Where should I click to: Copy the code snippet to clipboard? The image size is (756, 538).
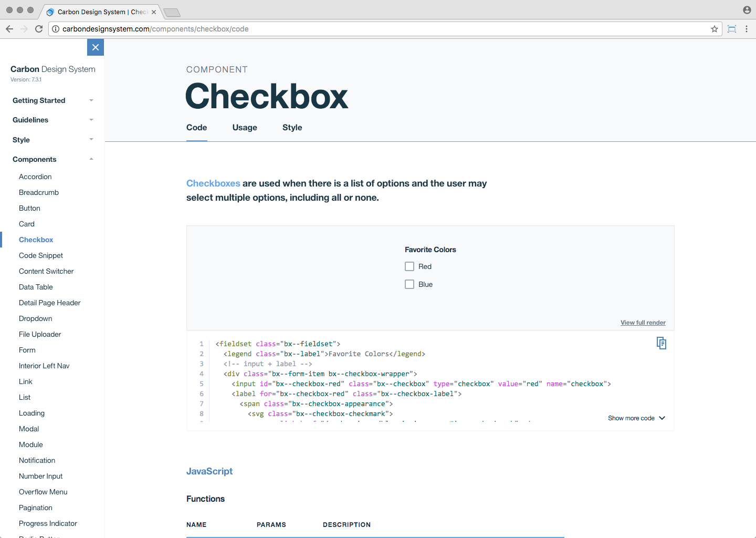click(661, 343)
